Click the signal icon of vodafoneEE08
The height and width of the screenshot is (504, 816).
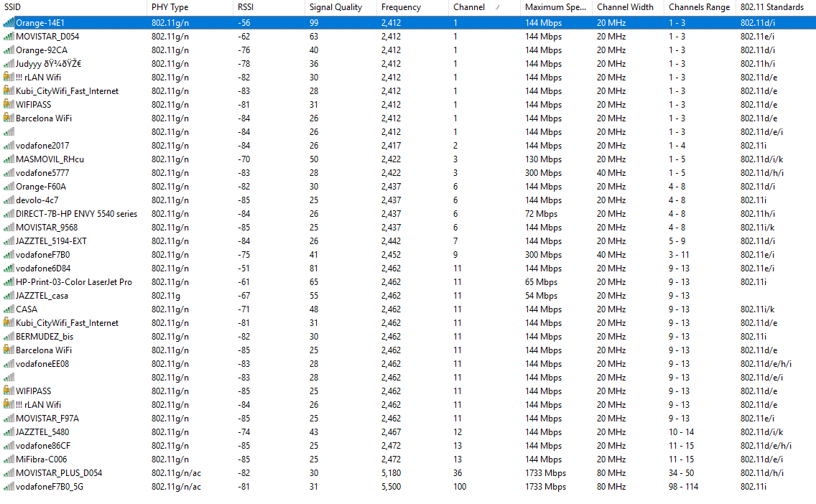coord(9,363)
